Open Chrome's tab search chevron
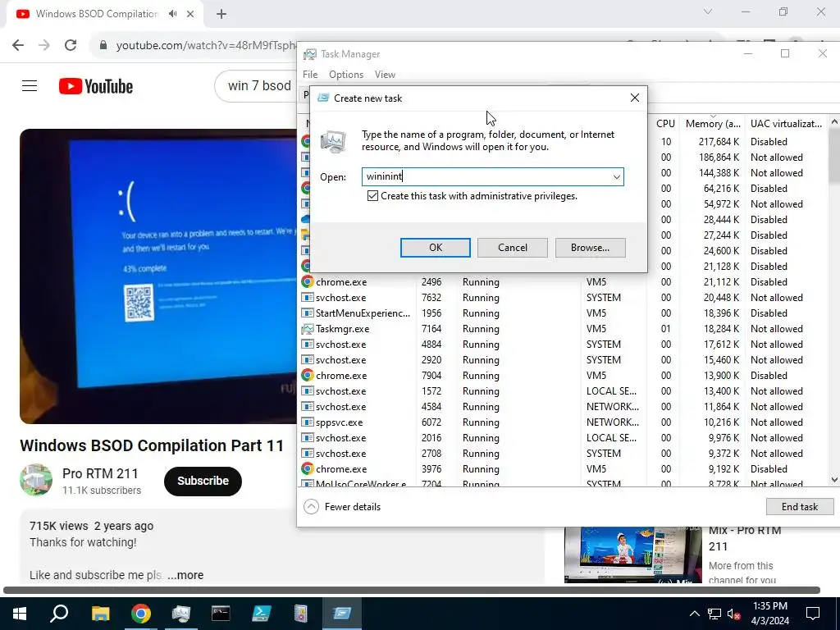 [x=708, y=11]
